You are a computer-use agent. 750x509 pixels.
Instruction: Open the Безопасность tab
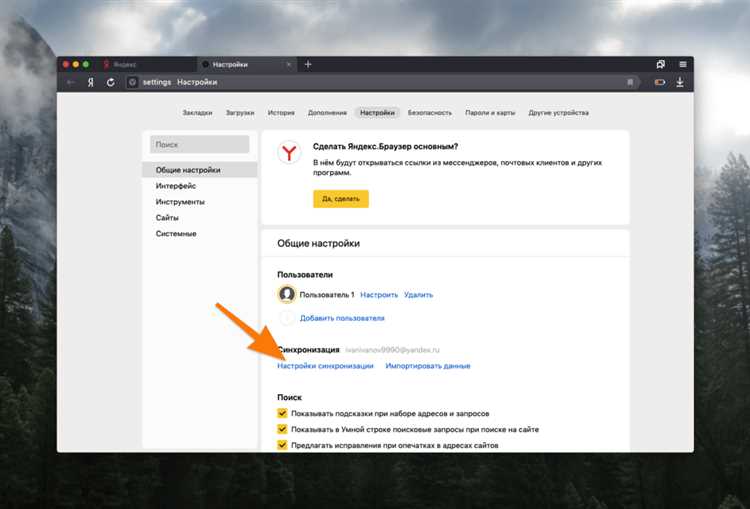(x=429, y=113)
